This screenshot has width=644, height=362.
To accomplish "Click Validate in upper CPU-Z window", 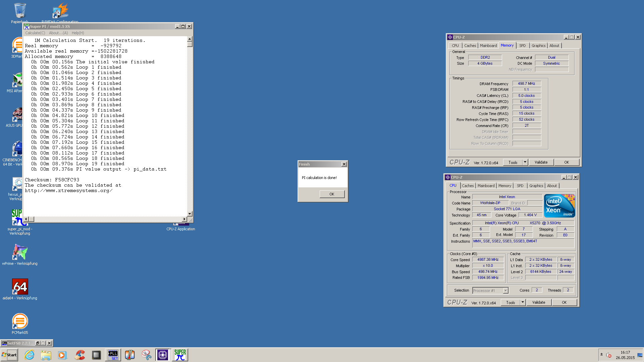I will pyautogui.click(x=541, y=163).
